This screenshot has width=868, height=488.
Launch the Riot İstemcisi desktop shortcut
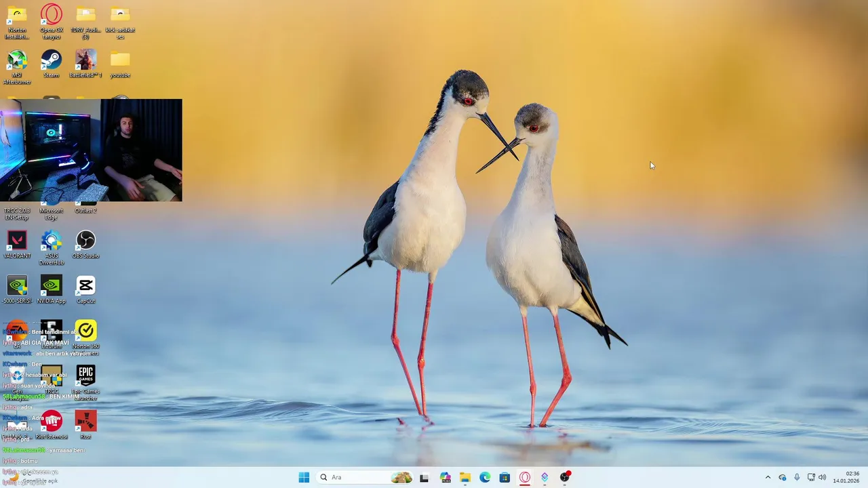click(52, 426)
